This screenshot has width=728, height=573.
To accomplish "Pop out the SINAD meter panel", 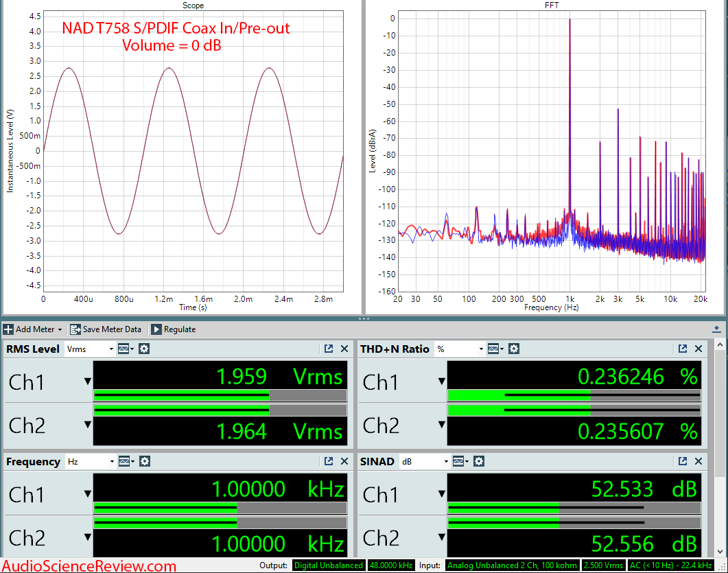I will tap(683, 462).
